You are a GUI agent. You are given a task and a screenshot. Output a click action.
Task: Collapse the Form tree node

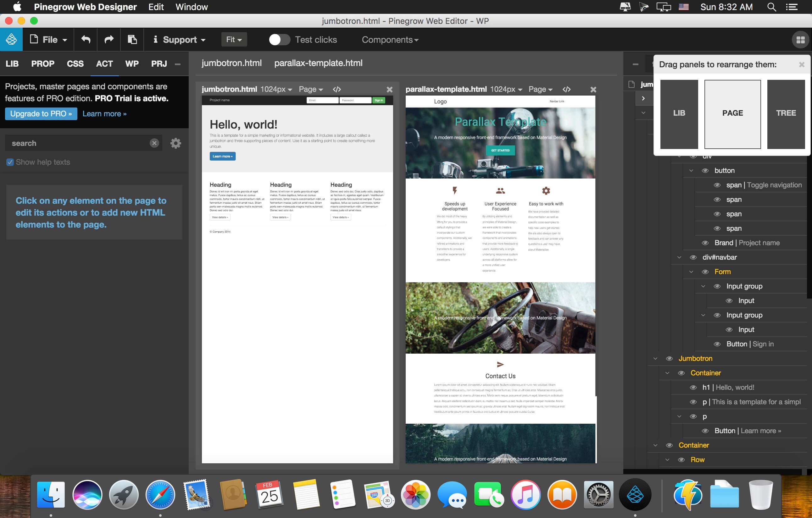[x=691, y=272]
